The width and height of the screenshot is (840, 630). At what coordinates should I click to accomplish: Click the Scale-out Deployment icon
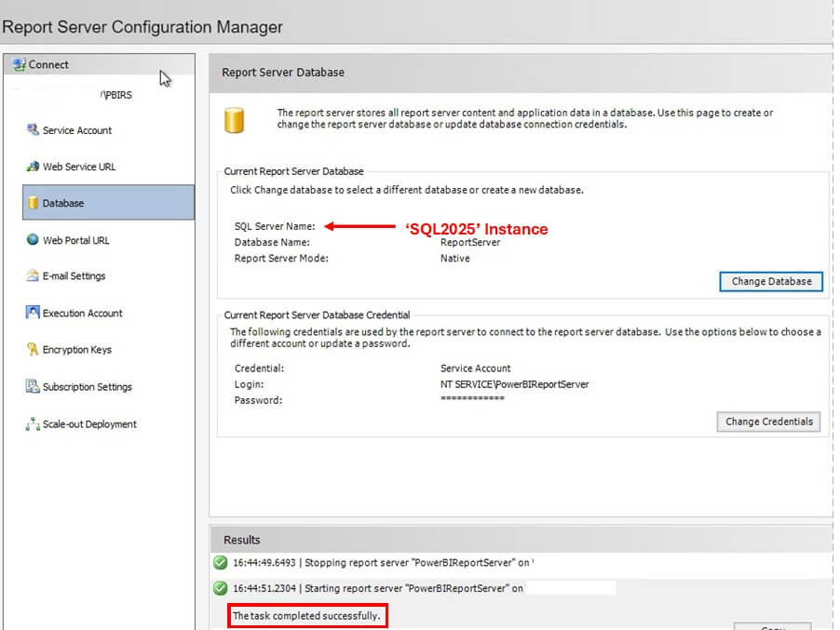[34, 424]
